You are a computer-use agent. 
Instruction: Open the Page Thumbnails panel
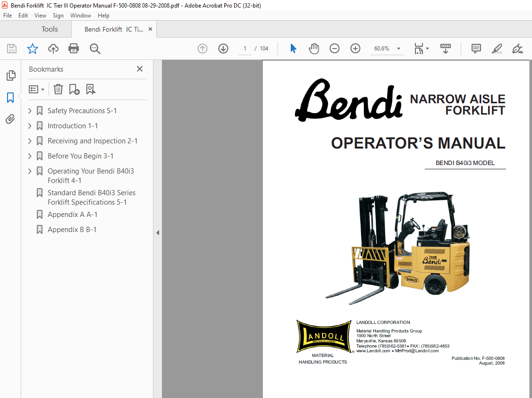coord(11,75)
